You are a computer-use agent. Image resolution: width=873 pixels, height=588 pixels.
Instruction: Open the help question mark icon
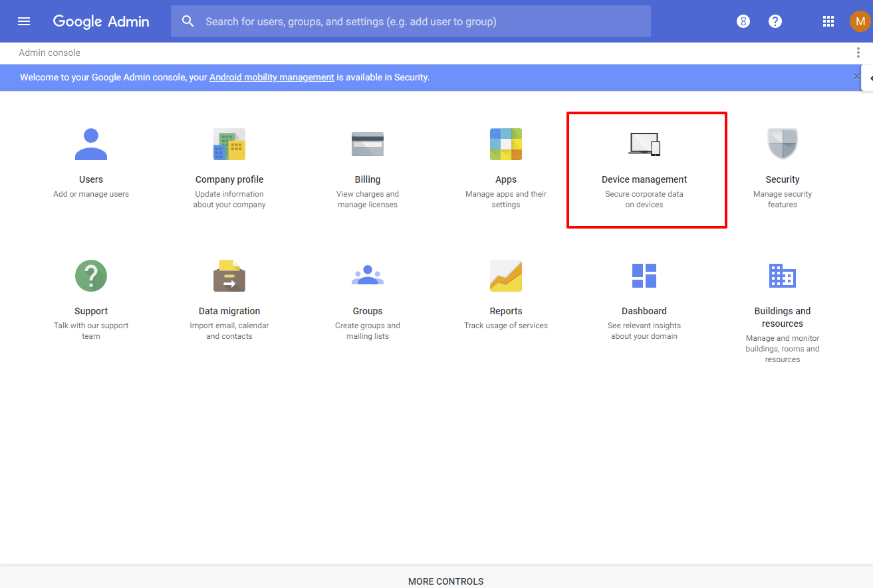(775, 21)
